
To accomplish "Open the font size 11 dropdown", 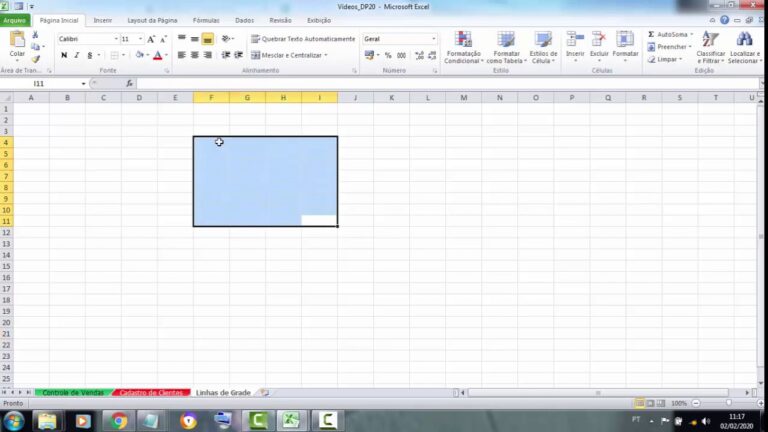I will click(x=141, y=39).
